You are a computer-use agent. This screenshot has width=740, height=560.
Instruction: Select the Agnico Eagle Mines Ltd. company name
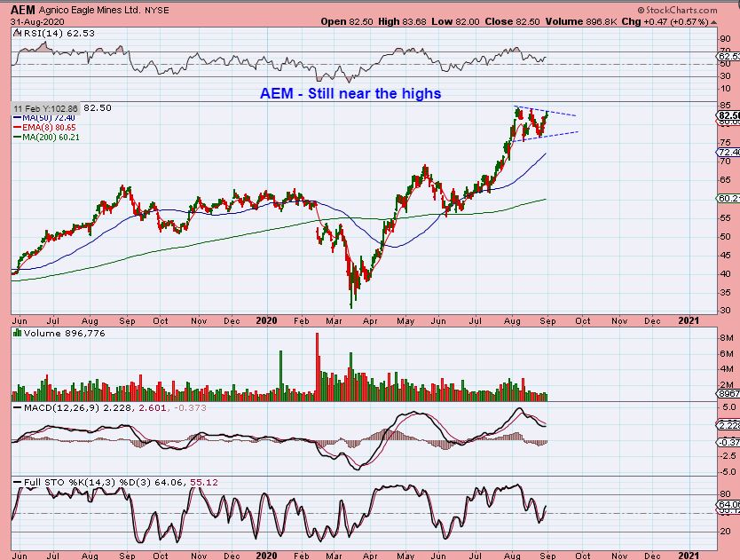90,10
